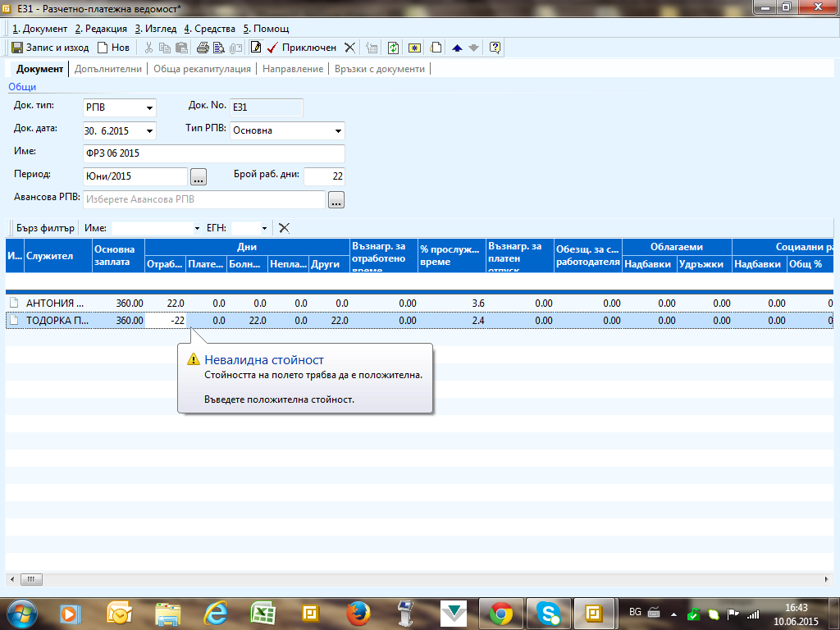Expand the Име quick filter dropdown

coord(197,228)
